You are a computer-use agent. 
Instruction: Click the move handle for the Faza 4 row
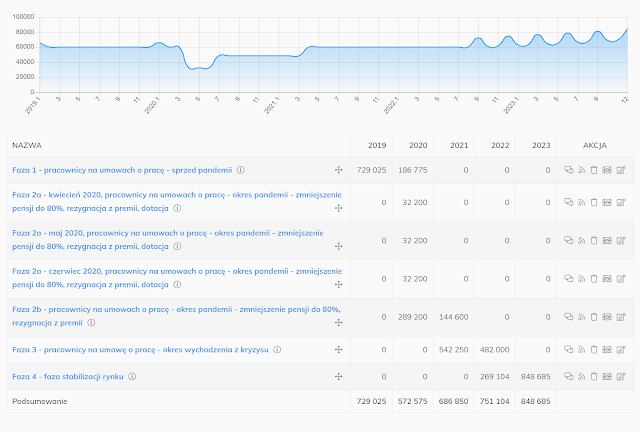click(338, 376)
